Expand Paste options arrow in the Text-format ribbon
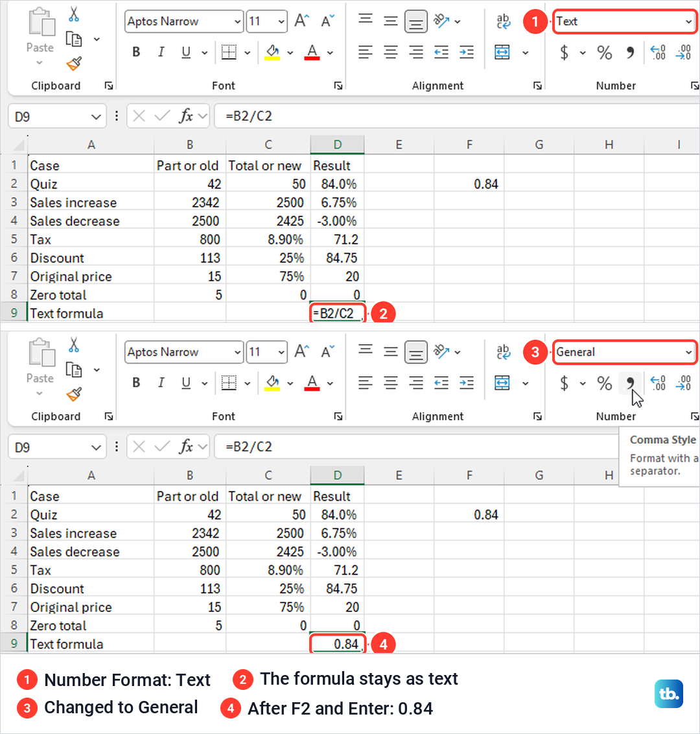 point(40,62)
